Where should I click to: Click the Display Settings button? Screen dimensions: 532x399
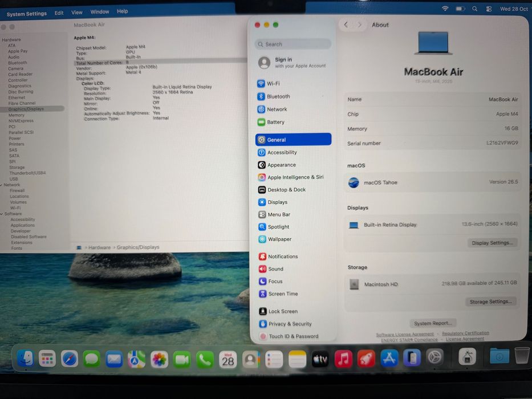(x=492, y=243)
